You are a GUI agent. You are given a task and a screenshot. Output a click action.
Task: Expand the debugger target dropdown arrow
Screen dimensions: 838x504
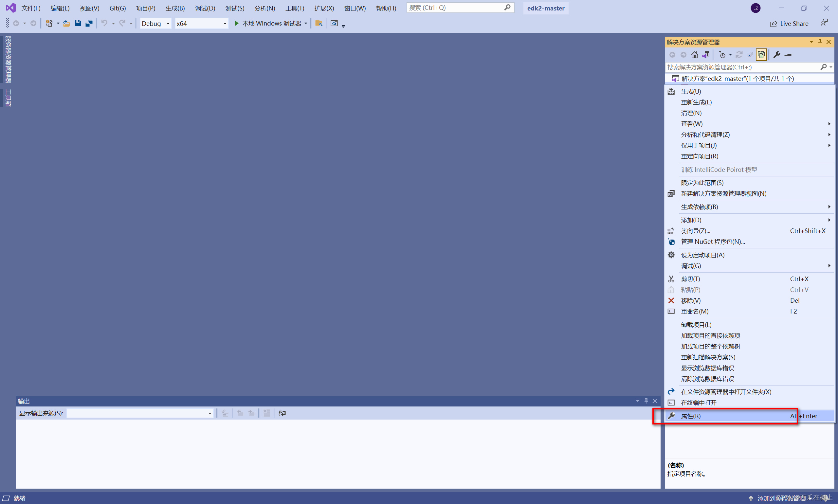pos(306,24)
